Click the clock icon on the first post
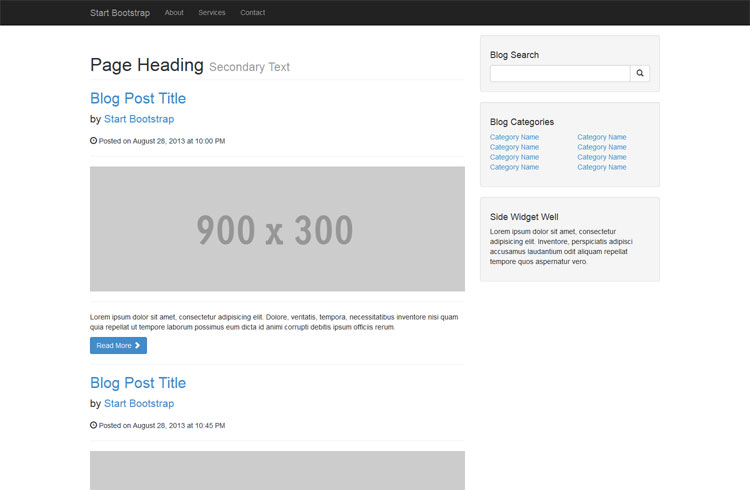The image size is (750, 490). pyautogui.click(x=94, y=141)
